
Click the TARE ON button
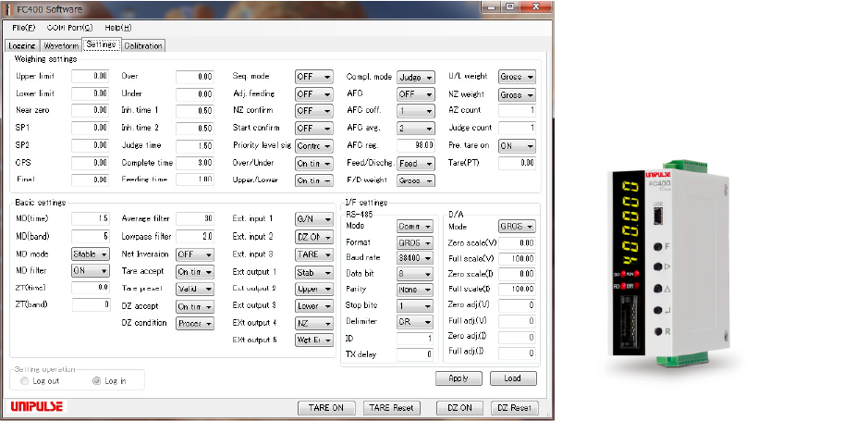pyautogui.click(x=326, y=408)
